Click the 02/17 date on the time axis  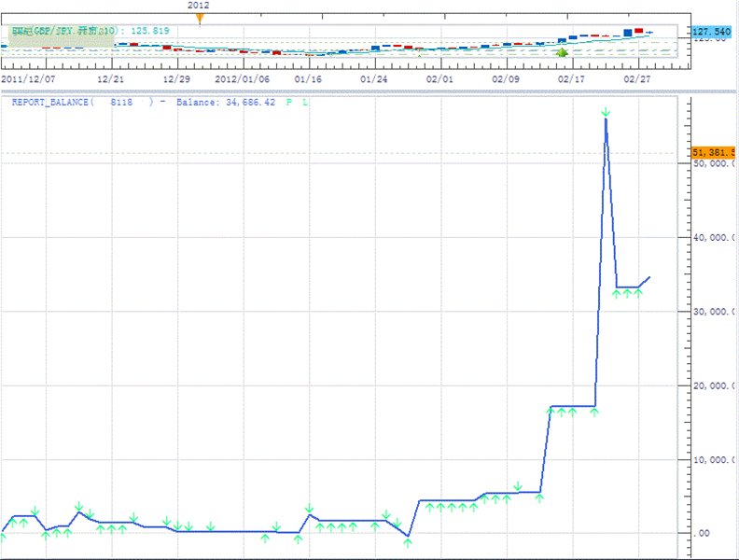(570, 80)
